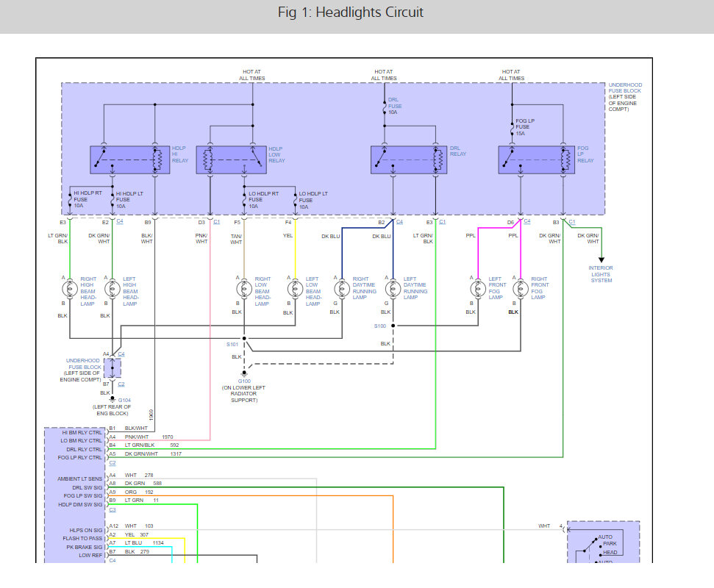Image resolution: width=714 pixels, height=588 pixels.
Task: Open the C4 connector link beside B2
Action: tap(399, 222)
